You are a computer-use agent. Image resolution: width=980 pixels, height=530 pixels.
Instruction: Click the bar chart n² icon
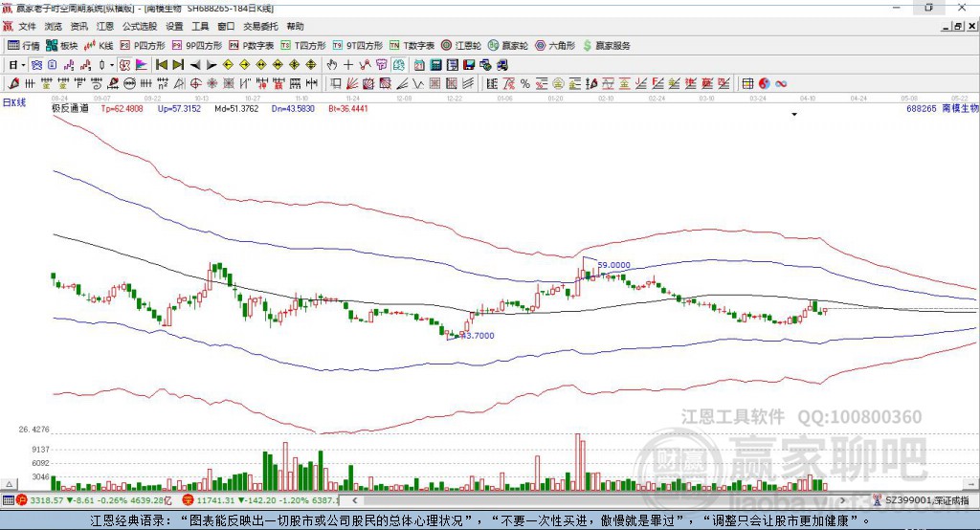pos(163,84)
